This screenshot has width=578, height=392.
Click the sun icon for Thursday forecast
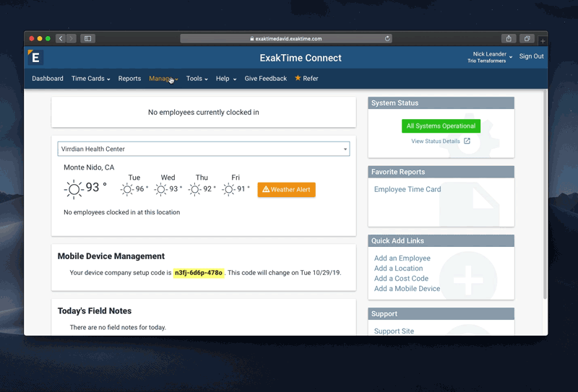pos(194,189)
